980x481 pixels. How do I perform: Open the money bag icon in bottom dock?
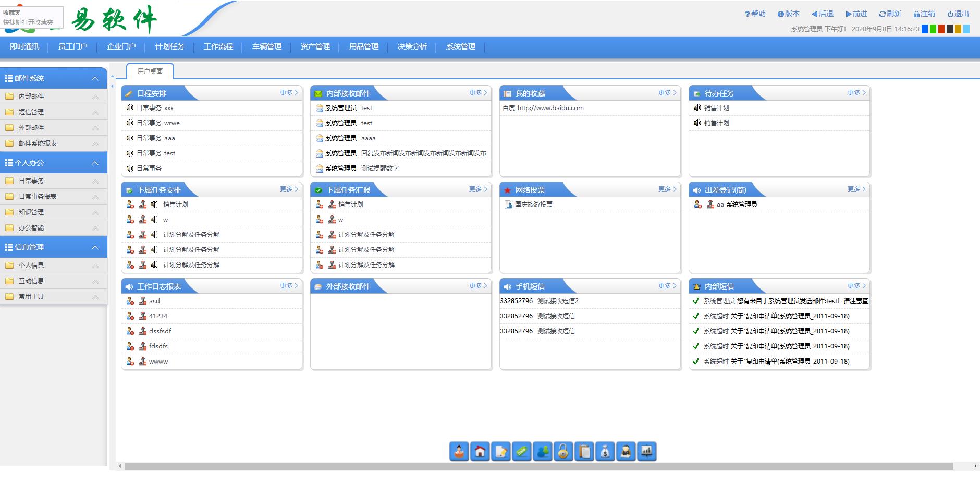point(605,451)
